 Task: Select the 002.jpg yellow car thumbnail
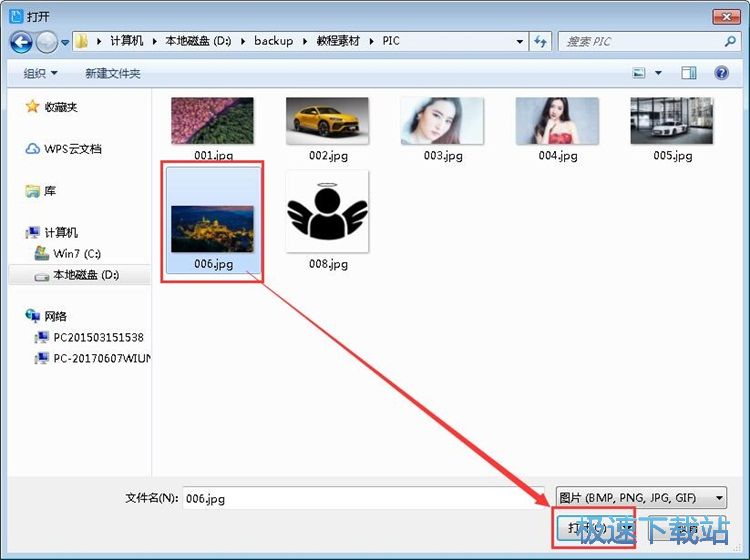pyautogui.click(x=327, y=121)
